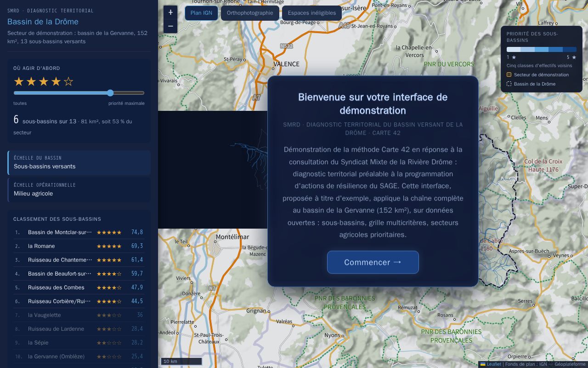Zoom out on the map

170,26
